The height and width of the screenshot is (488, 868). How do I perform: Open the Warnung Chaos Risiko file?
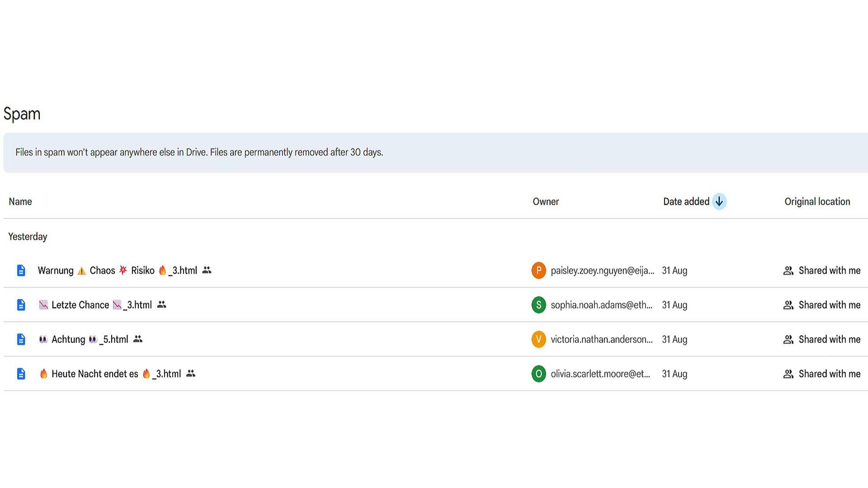click(x=118, y=270)
